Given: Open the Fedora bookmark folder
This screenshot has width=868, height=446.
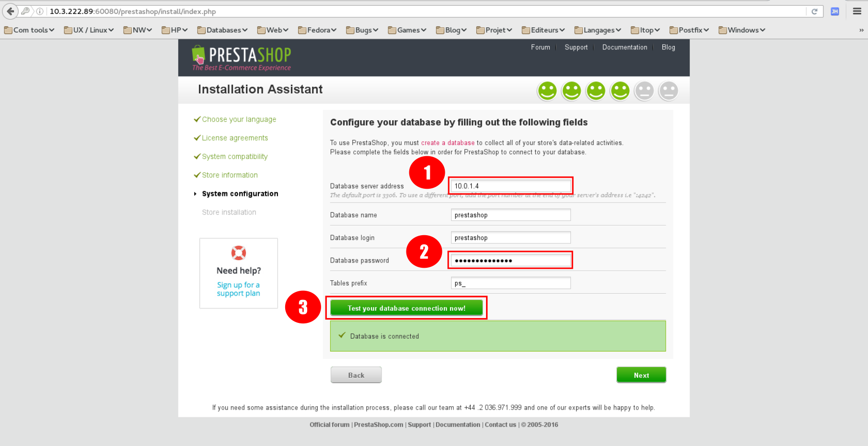Looking at the screenshot, I should [x=317, y=30].
